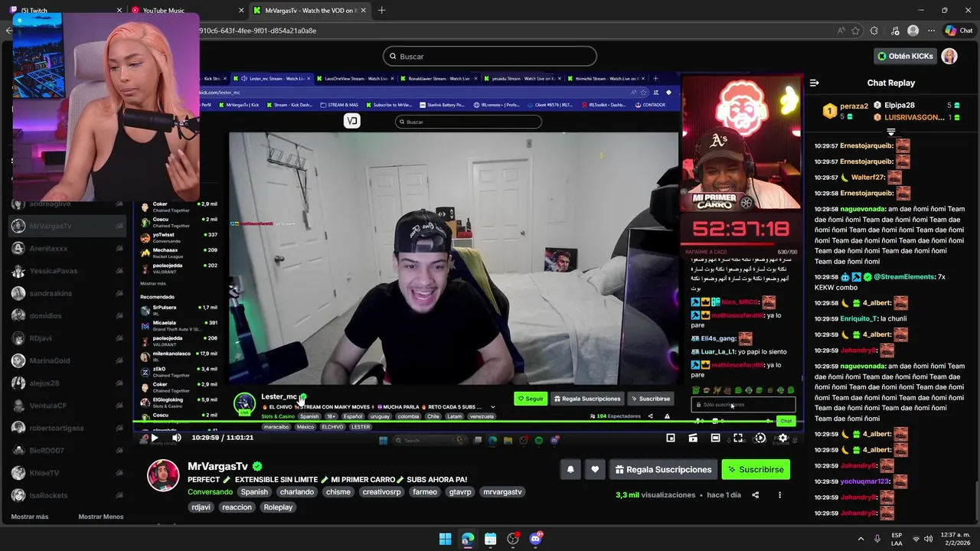Open the volume tray icon
This screenshot has width=980, height=551.
pyautogui.click(x=929, y=539)
